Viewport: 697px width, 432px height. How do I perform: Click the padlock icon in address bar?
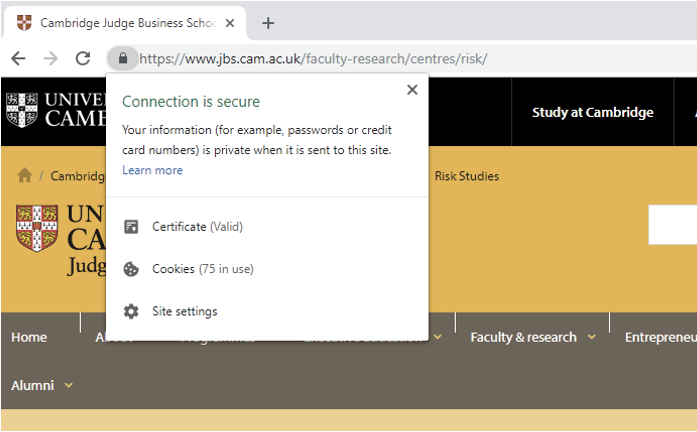coord(123,58)
